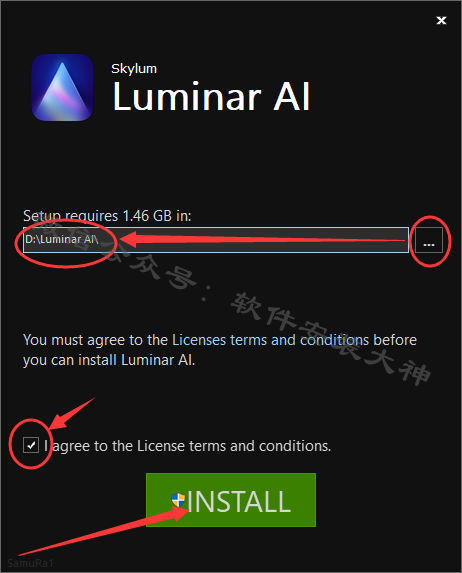Click the SamuRa1 credit text

click(x=30, y=563)
